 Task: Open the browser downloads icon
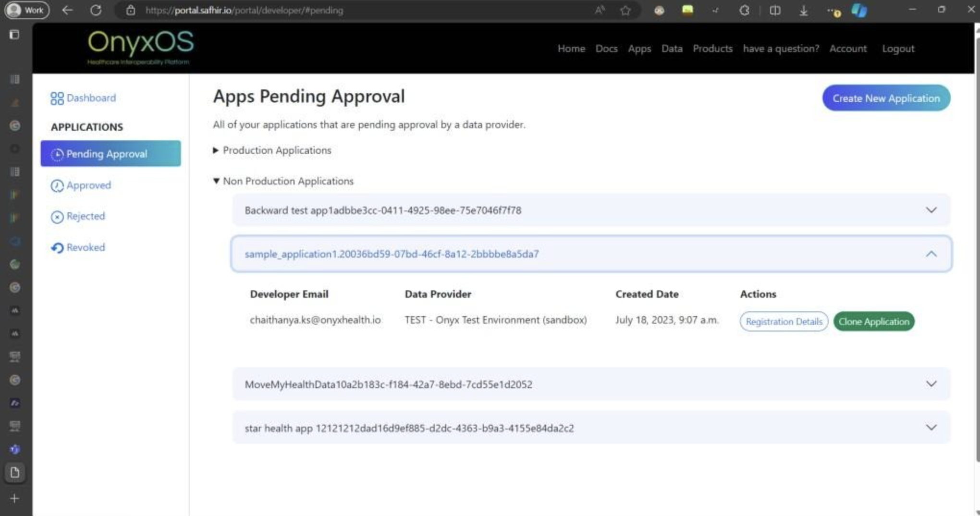(x=803, y=11)
